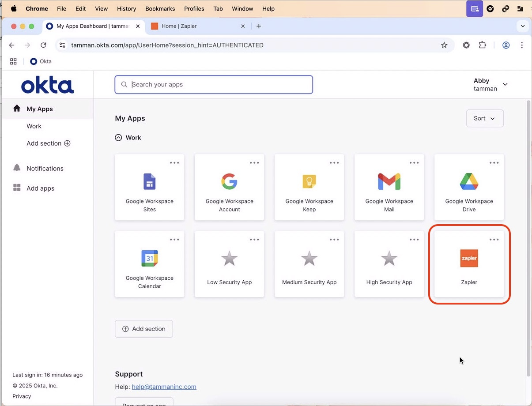Screen dimensions: 532x406
Task: Open the History menu
Action: [x=126, y=8]
